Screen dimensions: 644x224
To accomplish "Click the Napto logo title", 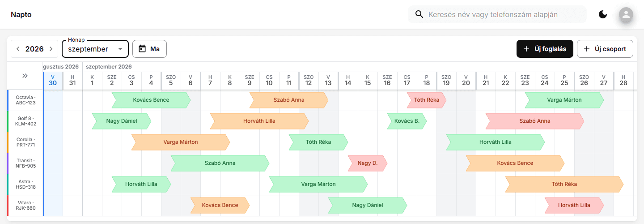I will [21, 14].
